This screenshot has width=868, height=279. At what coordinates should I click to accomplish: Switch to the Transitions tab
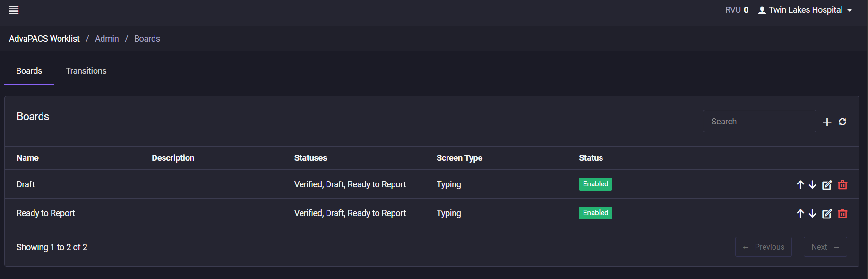click(x=86, y=71)
